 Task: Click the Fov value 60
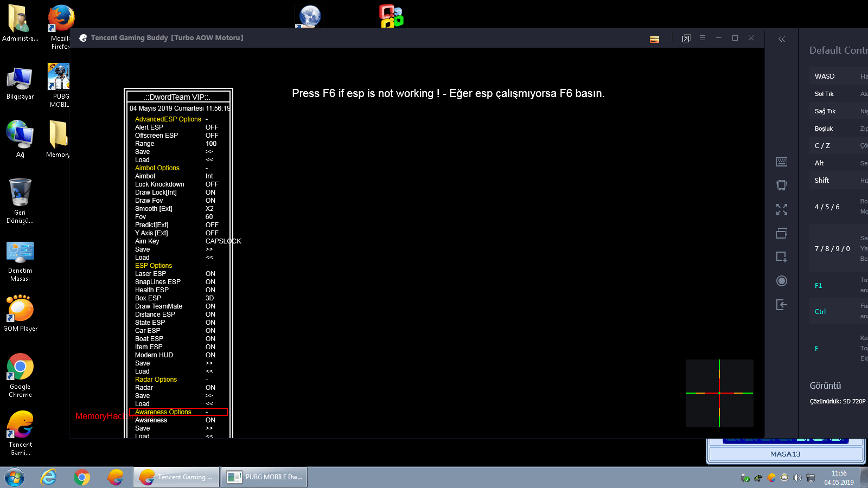209,217
